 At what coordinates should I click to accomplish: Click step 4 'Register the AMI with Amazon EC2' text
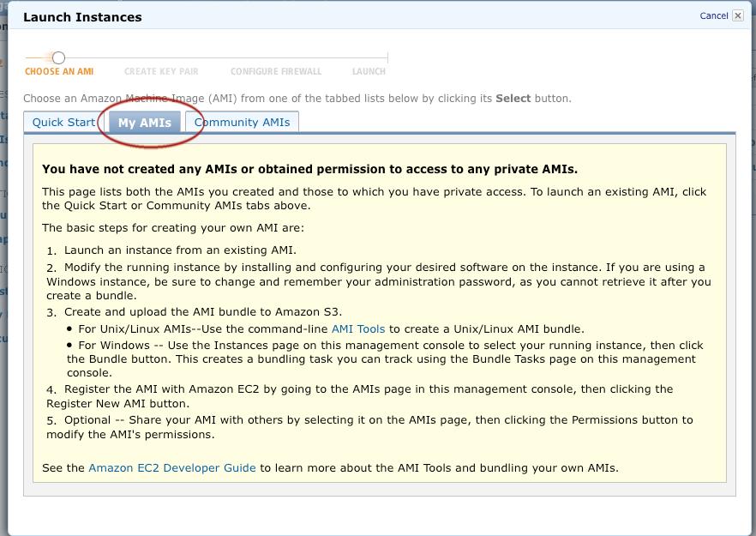coord(360,396)
